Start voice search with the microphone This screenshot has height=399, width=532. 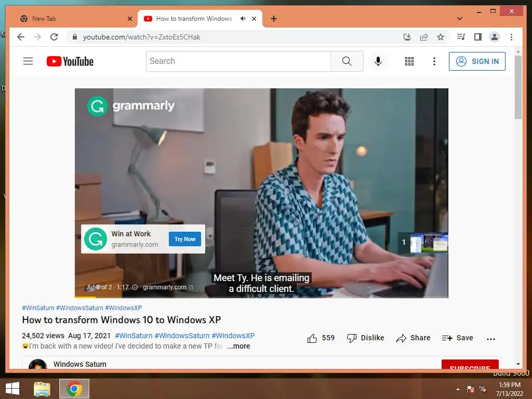378,61
